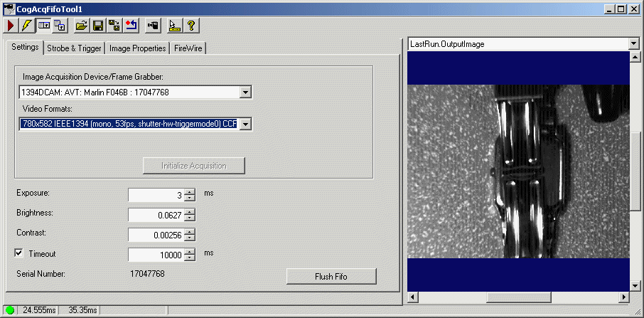Image resolution: width=644 pixels, height=318 pixels.
Task: Click the red Run arrow icon
Action: (x=11, y=26)
